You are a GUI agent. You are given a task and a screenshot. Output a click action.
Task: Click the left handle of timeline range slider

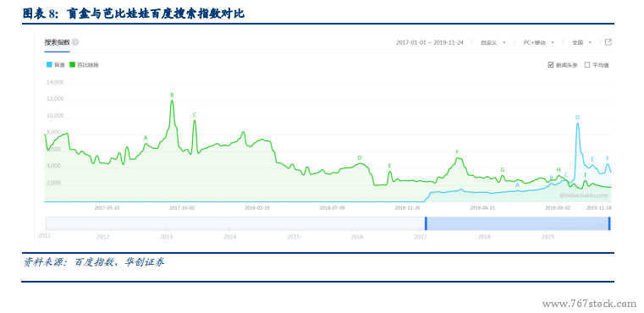[x=426, y=223]
